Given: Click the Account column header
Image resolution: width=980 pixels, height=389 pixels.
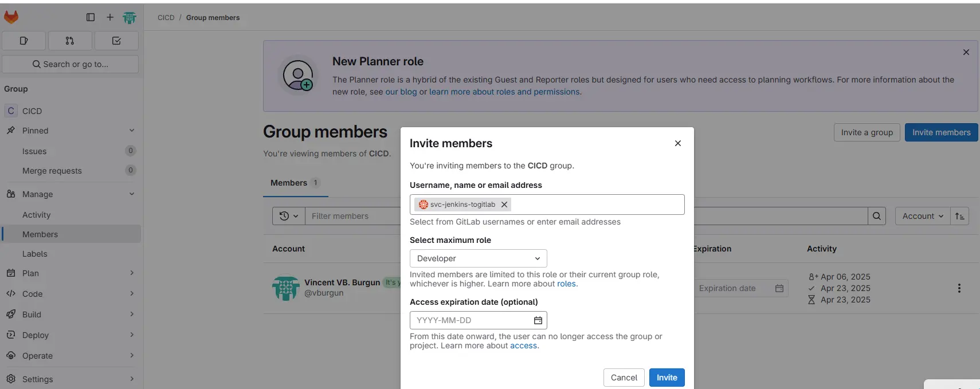Looking at the screenshot, I should tap(288, 249).
